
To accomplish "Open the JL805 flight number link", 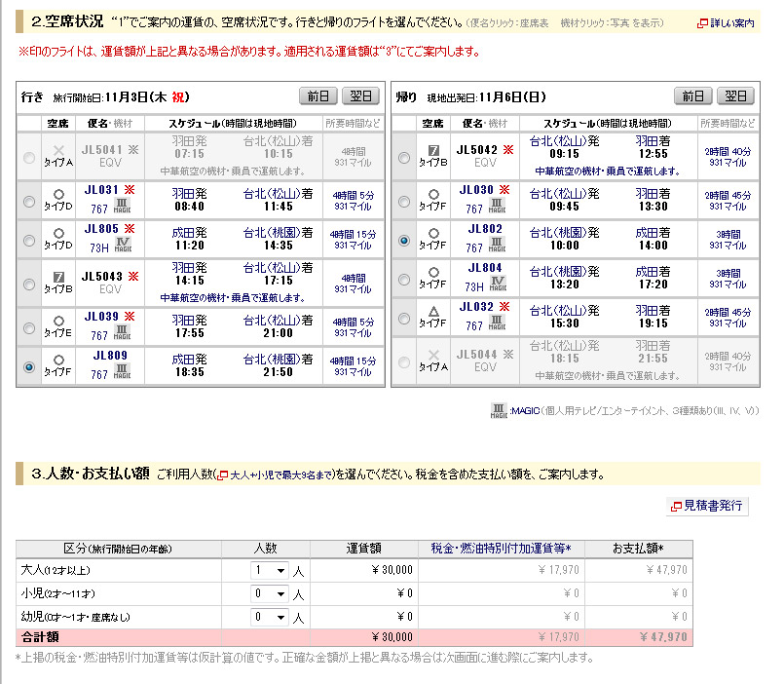I will [x=101, y=229].
